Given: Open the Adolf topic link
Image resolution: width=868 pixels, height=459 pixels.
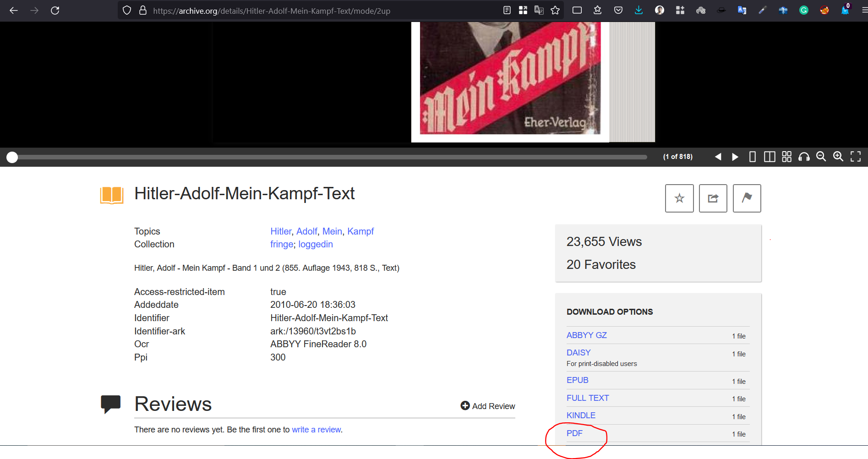Looking at the screenshot, I should tap(307, 231).
